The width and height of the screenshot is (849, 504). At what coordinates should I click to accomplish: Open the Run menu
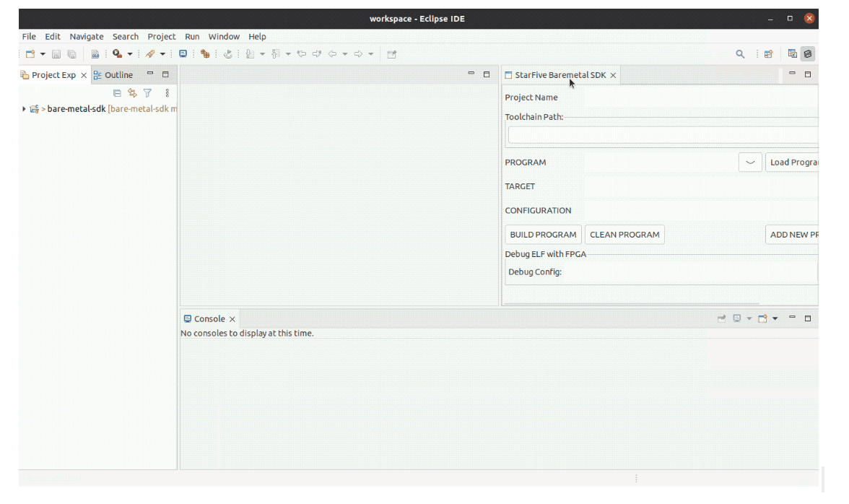coord(192,36)
